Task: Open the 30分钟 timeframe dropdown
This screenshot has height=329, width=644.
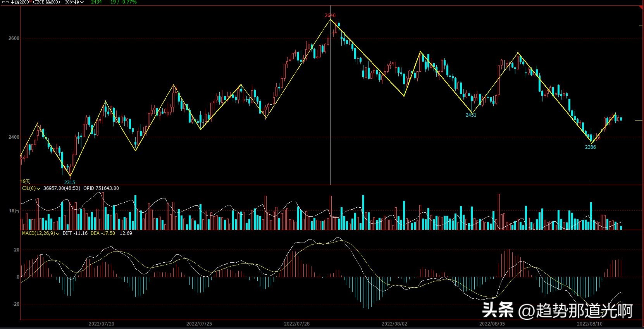Action: [74, 2]
